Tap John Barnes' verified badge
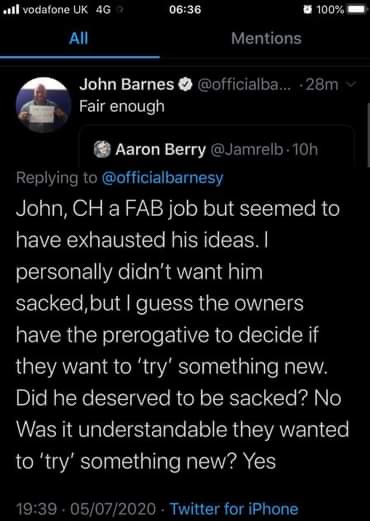Viewport: 370px width, 521px height. 186,85
